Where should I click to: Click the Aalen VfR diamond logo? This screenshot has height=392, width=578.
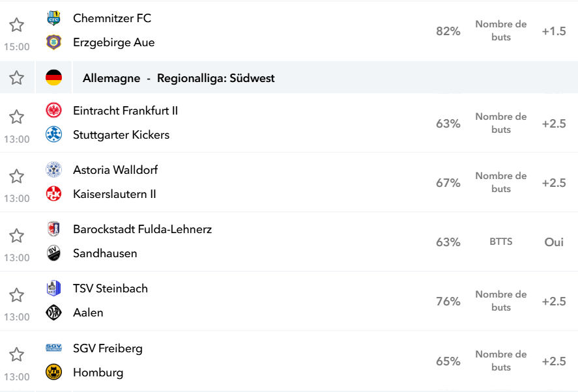point(53,313)
